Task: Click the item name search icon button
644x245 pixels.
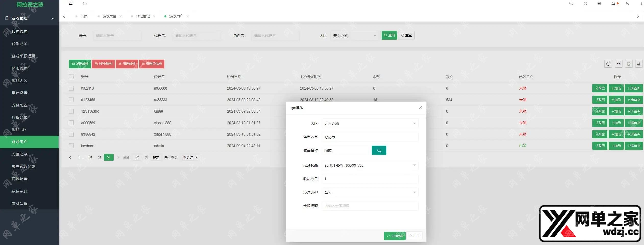Action: pos(379,151)
